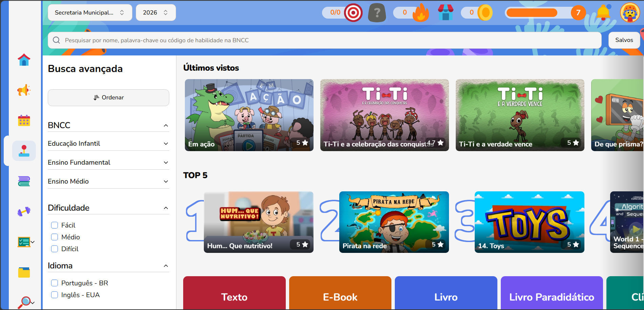The width and height of the screenshot is (644, 310).
Task: Click the question mark help icon
Action: point(377,13)
